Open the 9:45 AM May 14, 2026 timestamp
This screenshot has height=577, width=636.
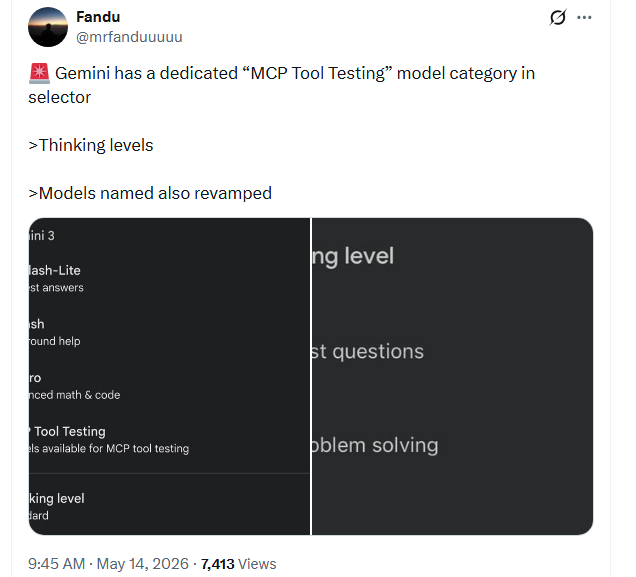(108, 564)
